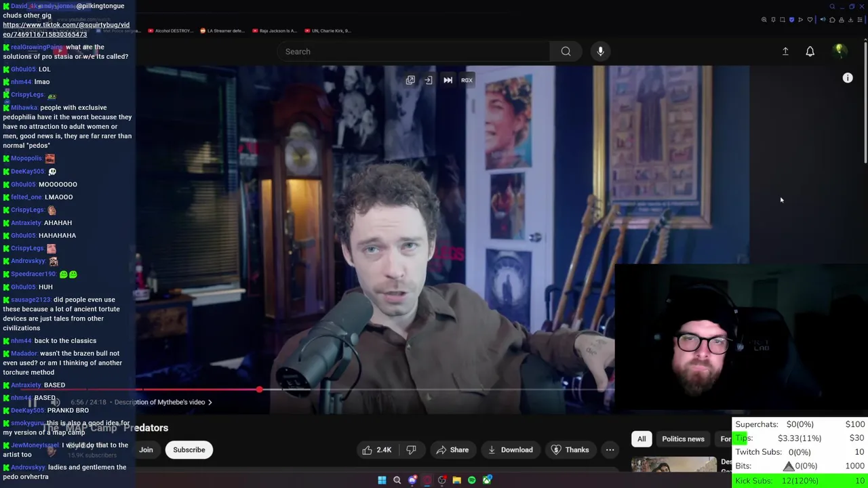Dislike the video with the thumbs-down button
Viewport: 868px width, 488px height.
coord(411,450)
